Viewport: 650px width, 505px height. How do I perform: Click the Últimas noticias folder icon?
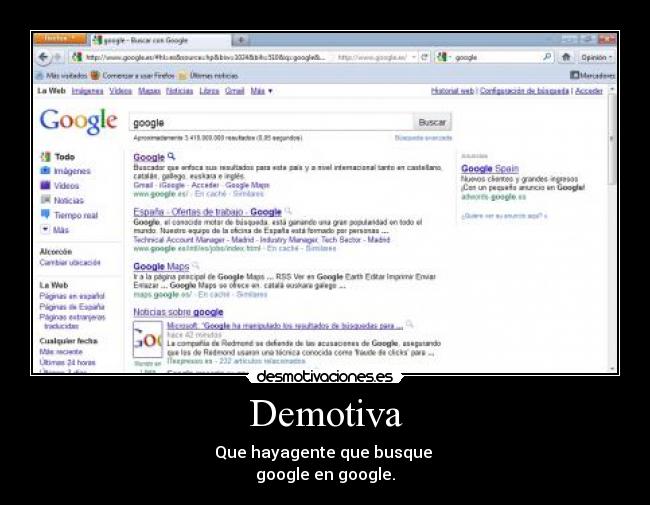click(182, 75)
